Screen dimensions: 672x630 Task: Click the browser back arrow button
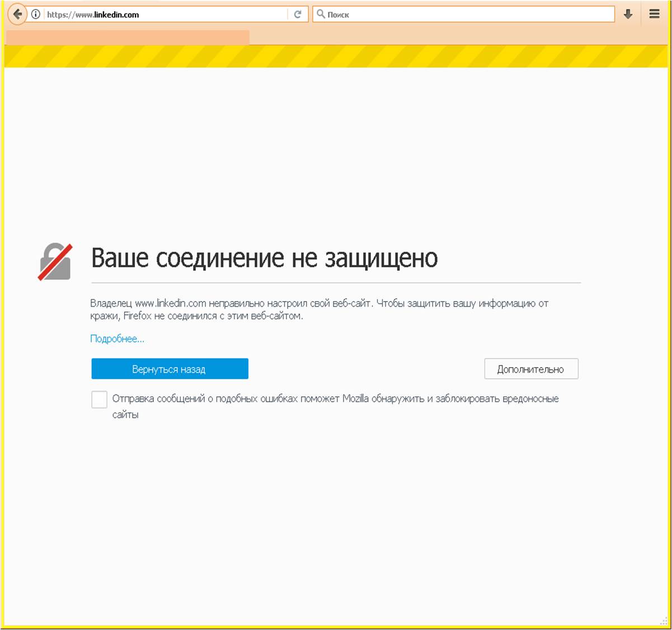point(18,15)
